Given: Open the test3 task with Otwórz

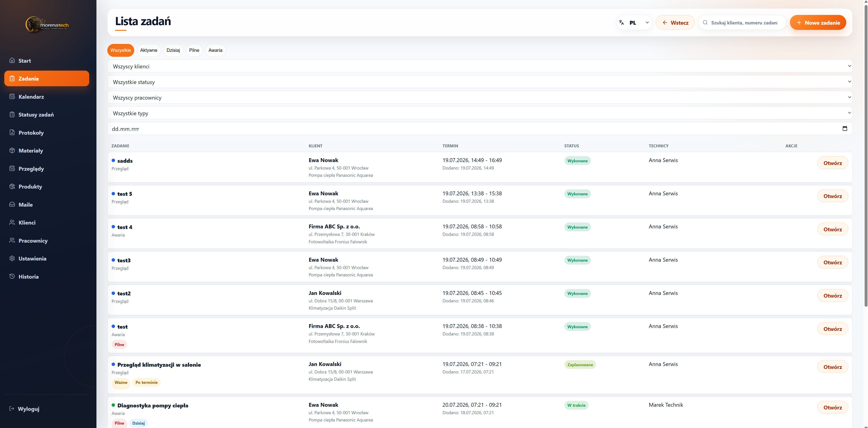Looking at the screenshot, I should tap(833, 262).
